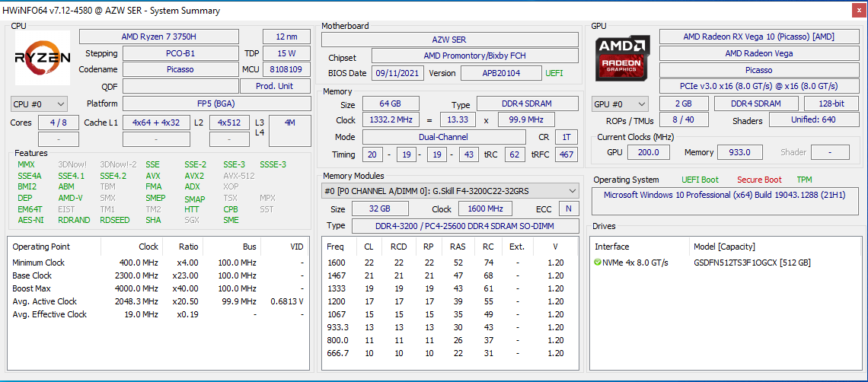Click the Secure Boot status label
Viewport: 868px width, 382px height.
760,180
